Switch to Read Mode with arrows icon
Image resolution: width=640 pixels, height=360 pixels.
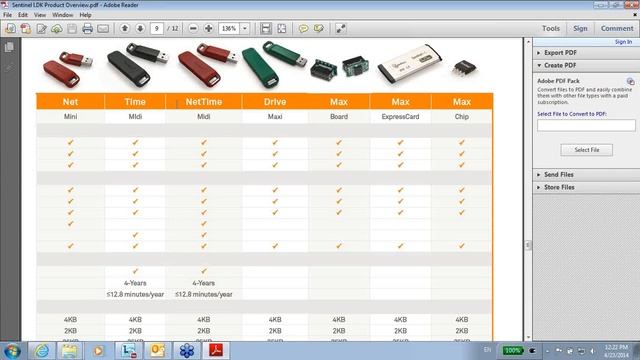[341, 29]
